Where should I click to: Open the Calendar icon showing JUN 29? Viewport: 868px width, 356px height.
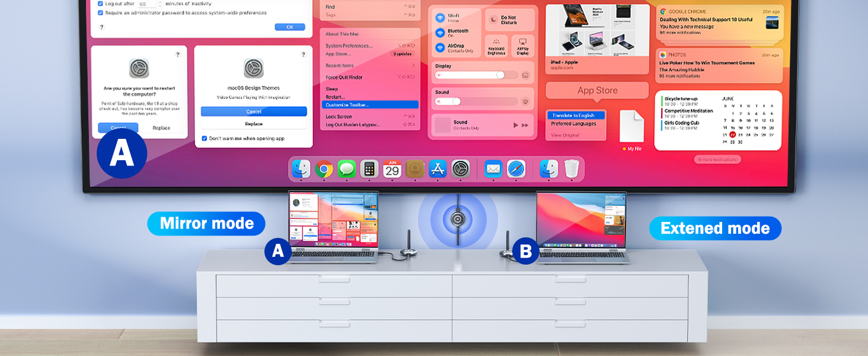pos(392,169)
